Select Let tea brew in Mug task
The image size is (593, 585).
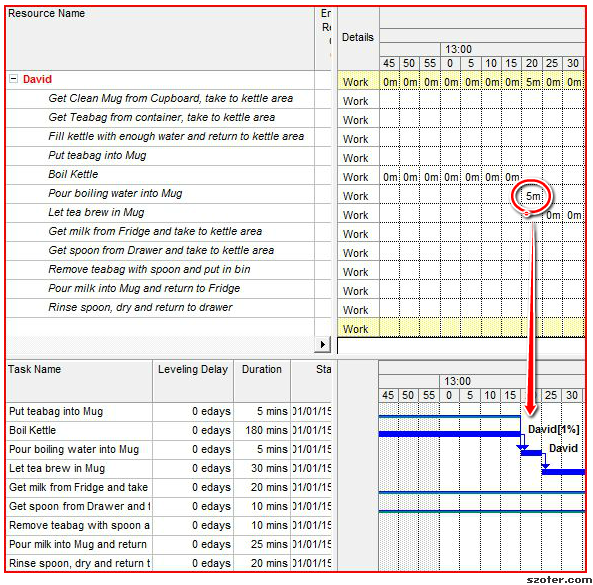pos(57,468)
